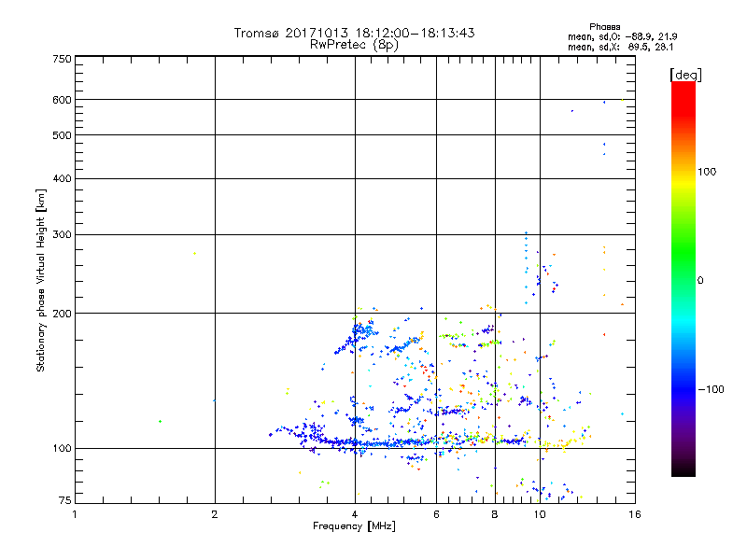Image resolution: width=747 pixels, height=560 pixels.
Task: Click the colorbar label '0'
Action: tap(700, 281)
